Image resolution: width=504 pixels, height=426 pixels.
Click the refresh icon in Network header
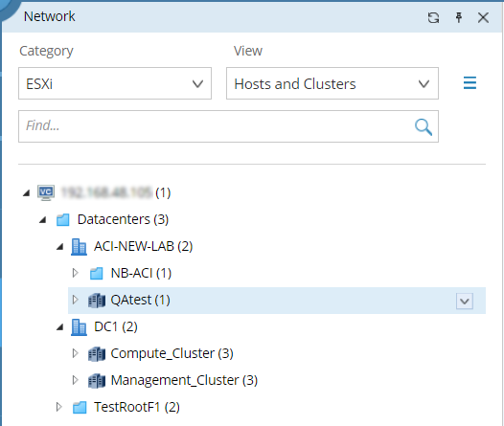(433, 17)
